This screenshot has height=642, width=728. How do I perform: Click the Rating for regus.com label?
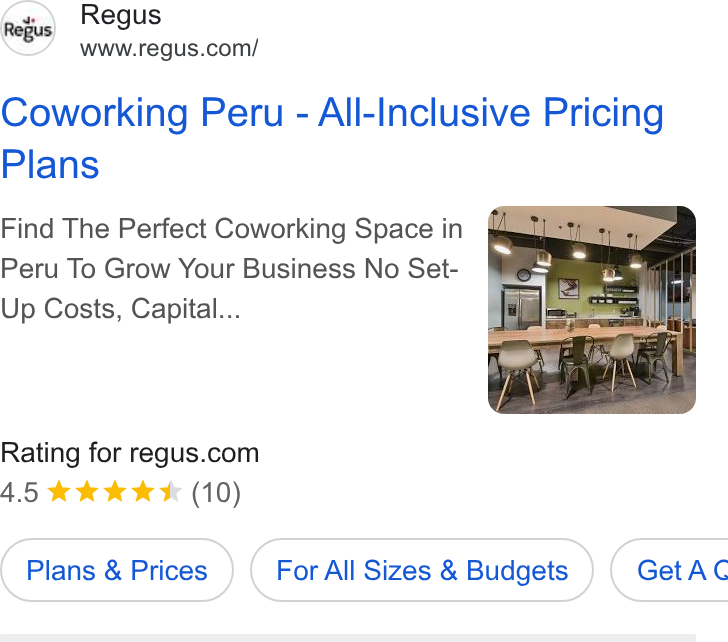point(130,453)
